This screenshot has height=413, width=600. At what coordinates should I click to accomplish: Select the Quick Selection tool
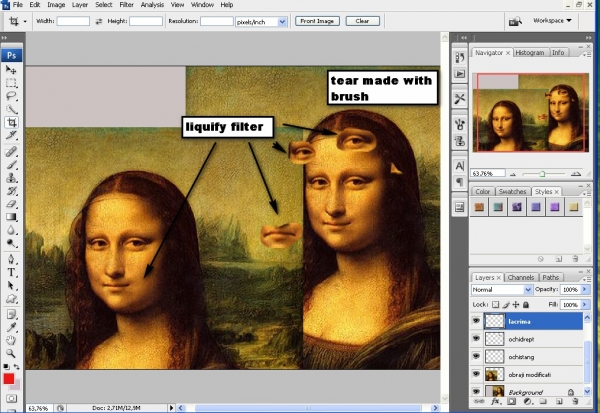click(11, 109)
